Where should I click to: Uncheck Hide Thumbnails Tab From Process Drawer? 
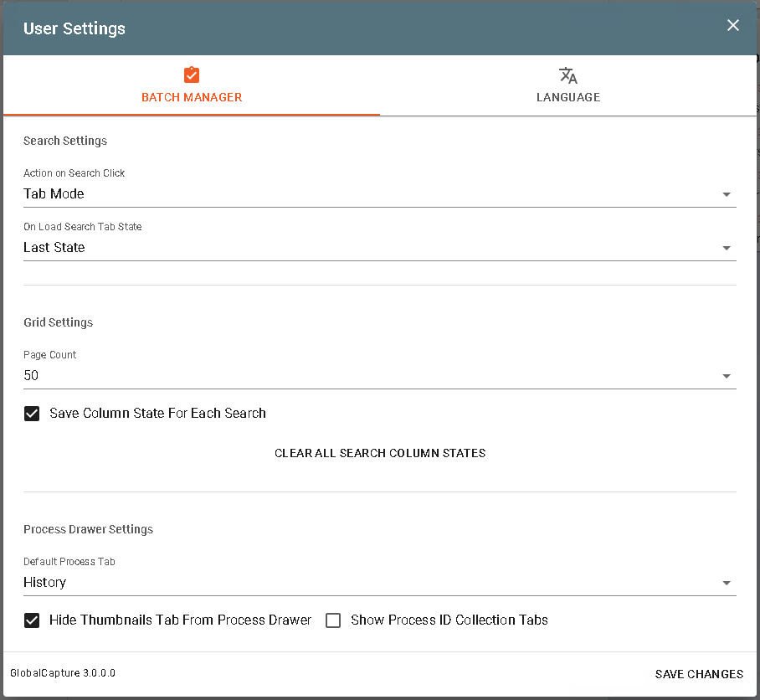click(32, 620)
